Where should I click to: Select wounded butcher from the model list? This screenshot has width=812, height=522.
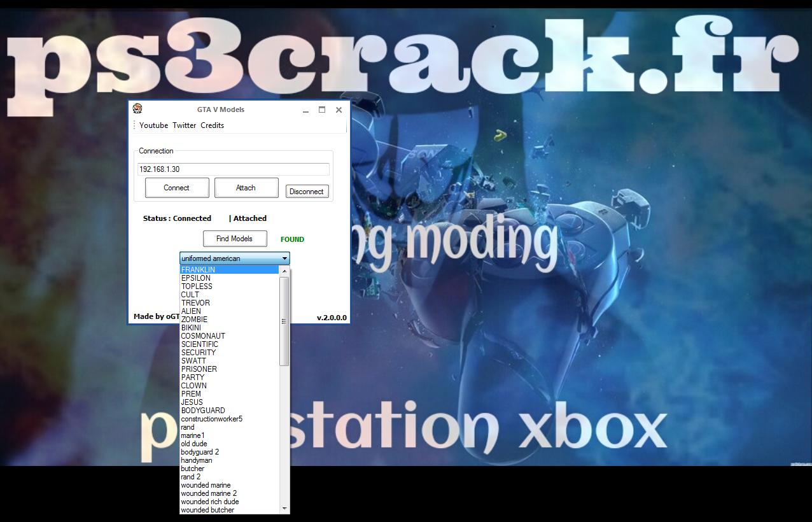point(230,510)
